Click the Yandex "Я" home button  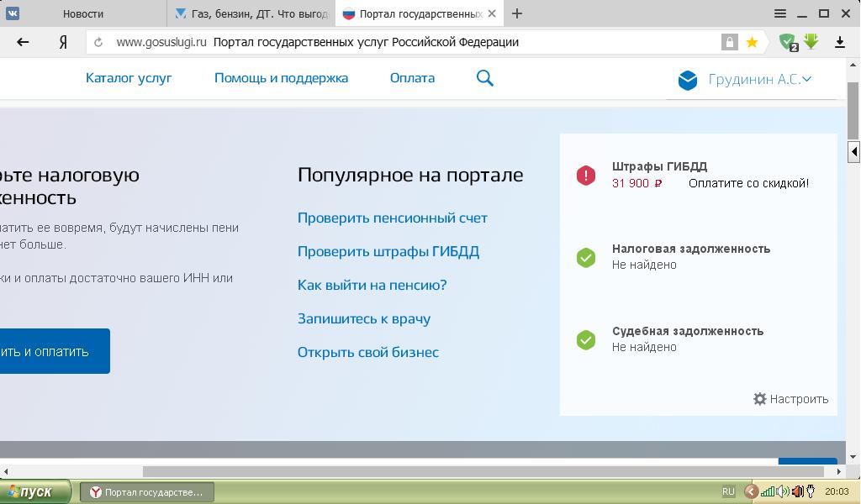(63, 42)
